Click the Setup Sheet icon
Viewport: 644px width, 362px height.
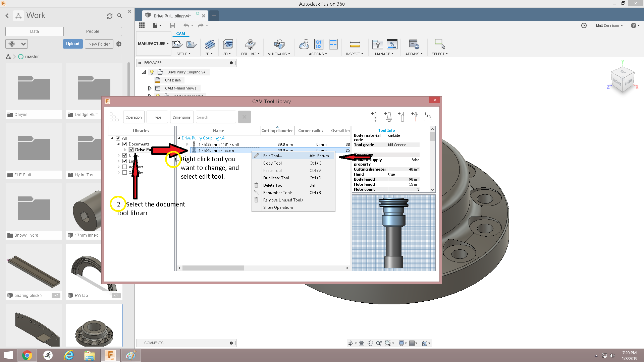tap(333, 44)
